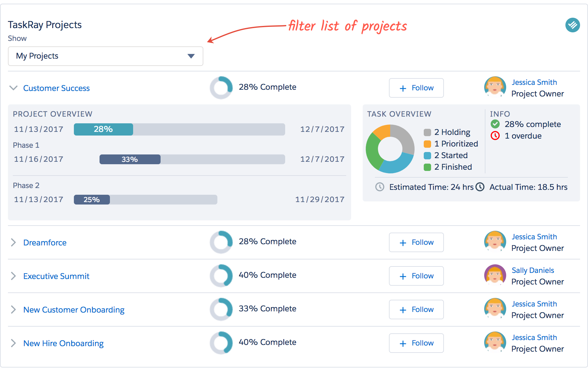Screen dimensions: 588x373
Task: Click Customer Success completion ring icon
Action: (x=221, y=88)
